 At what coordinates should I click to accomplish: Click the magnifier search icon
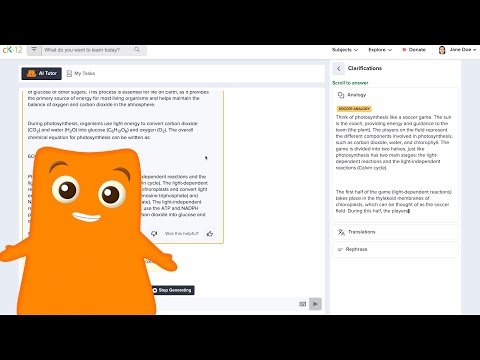[x=137, y=50]
